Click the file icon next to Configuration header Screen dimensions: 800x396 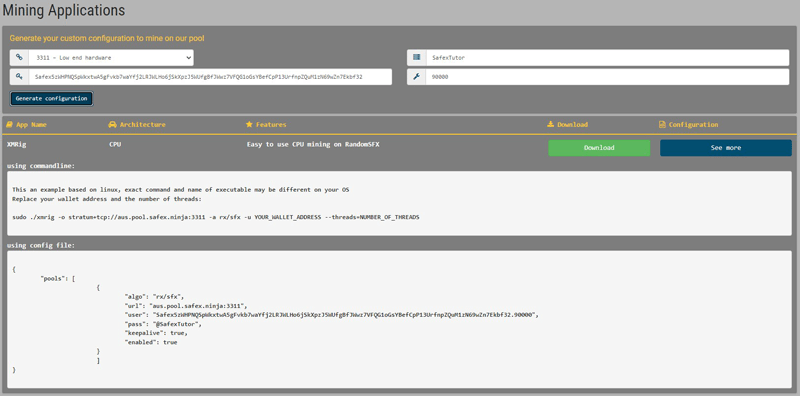pos(662,125)
